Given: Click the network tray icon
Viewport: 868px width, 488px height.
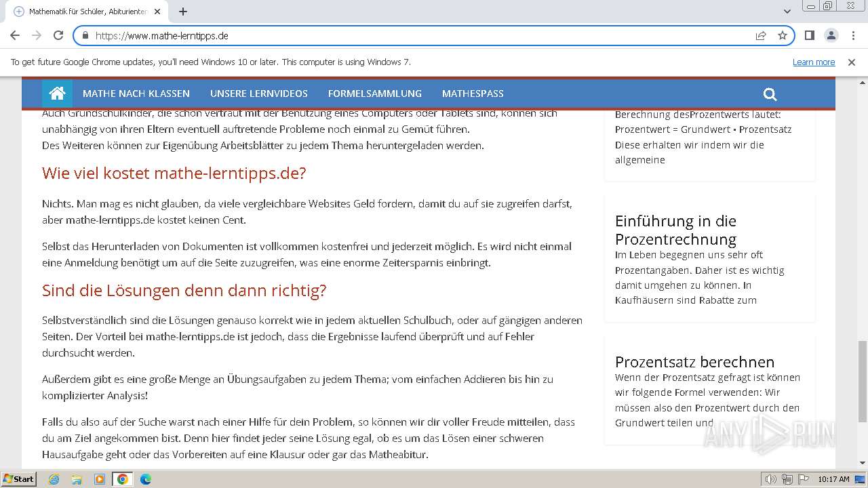Looking at the screenshot, I should point(787,479).
